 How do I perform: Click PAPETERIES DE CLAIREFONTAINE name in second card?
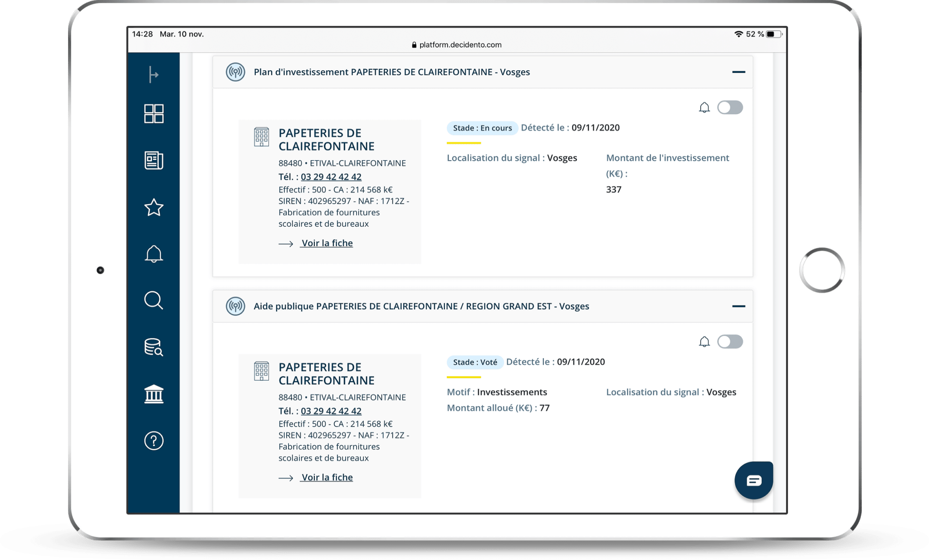327,374
